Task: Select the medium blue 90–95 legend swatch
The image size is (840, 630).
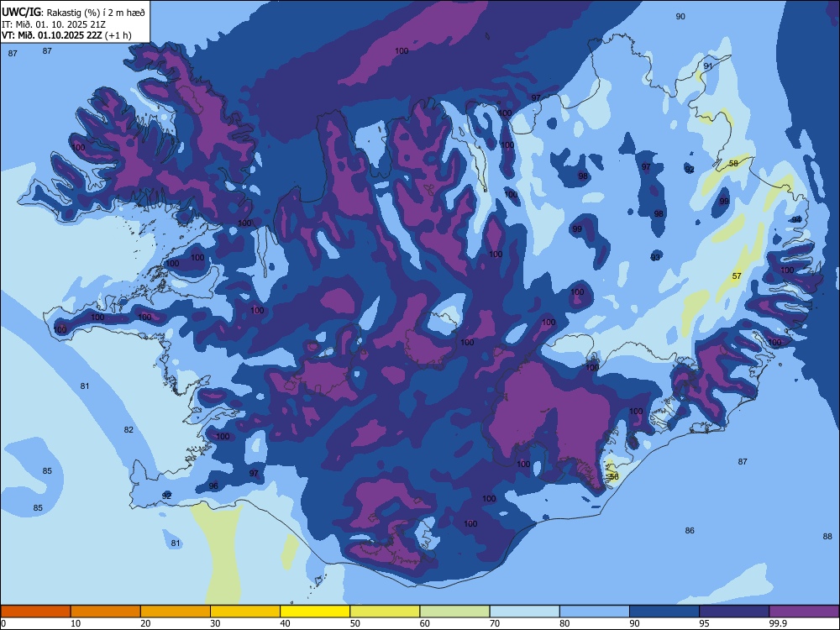Action: click(664, 612)
